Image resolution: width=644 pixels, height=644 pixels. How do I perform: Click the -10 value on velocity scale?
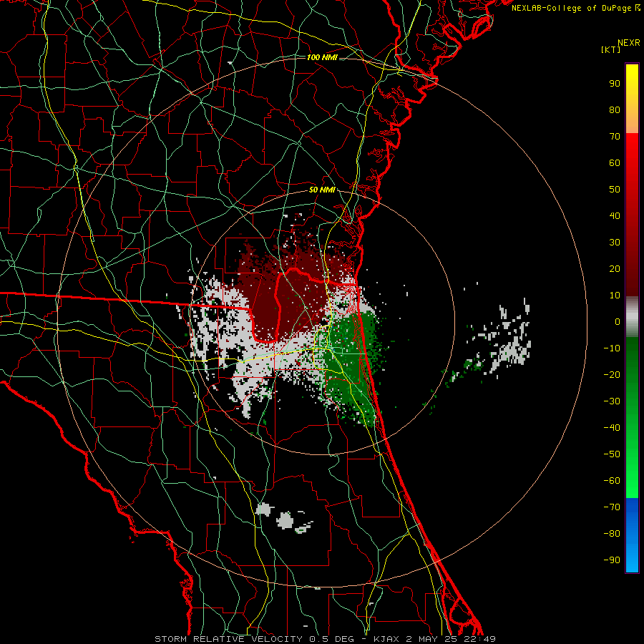(612, 348)
